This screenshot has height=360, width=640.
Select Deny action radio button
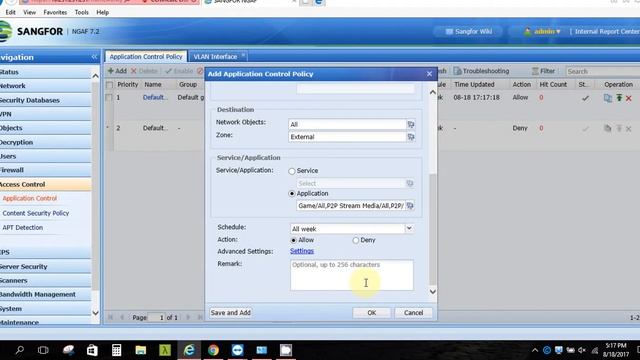(x=356, y=240)
